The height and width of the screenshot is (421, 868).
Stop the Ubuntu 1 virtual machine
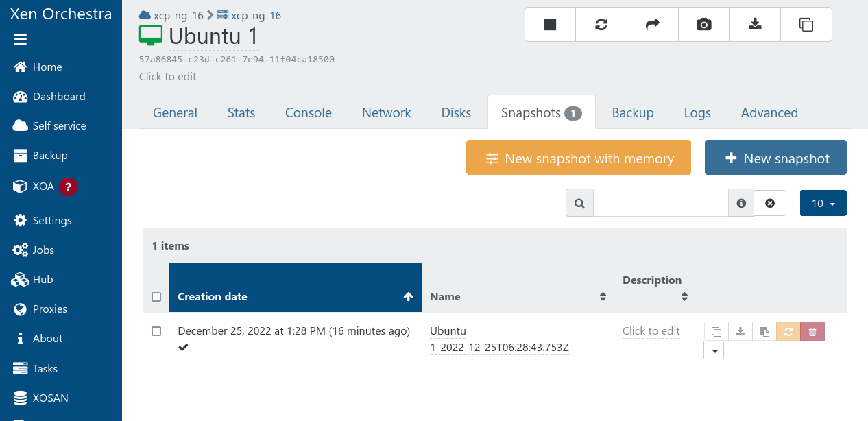(x=550, y=25)
